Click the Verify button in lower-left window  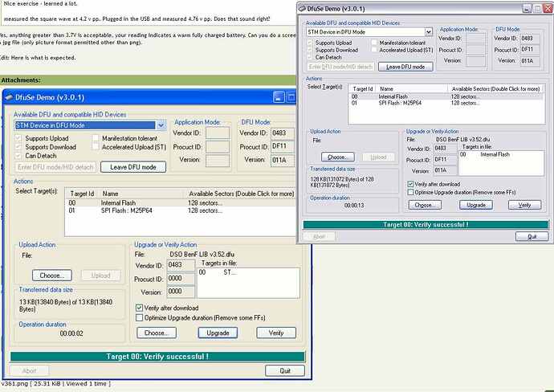[276, 333]
